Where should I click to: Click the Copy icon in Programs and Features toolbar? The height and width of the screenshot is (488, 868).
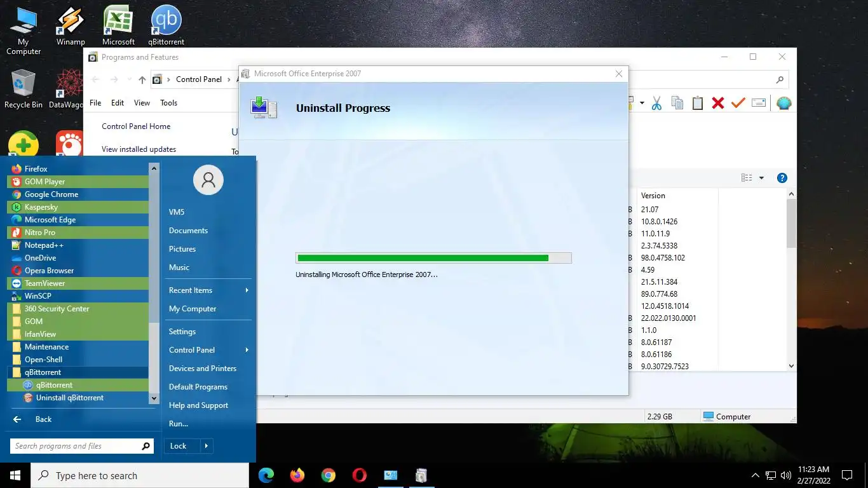677,103
